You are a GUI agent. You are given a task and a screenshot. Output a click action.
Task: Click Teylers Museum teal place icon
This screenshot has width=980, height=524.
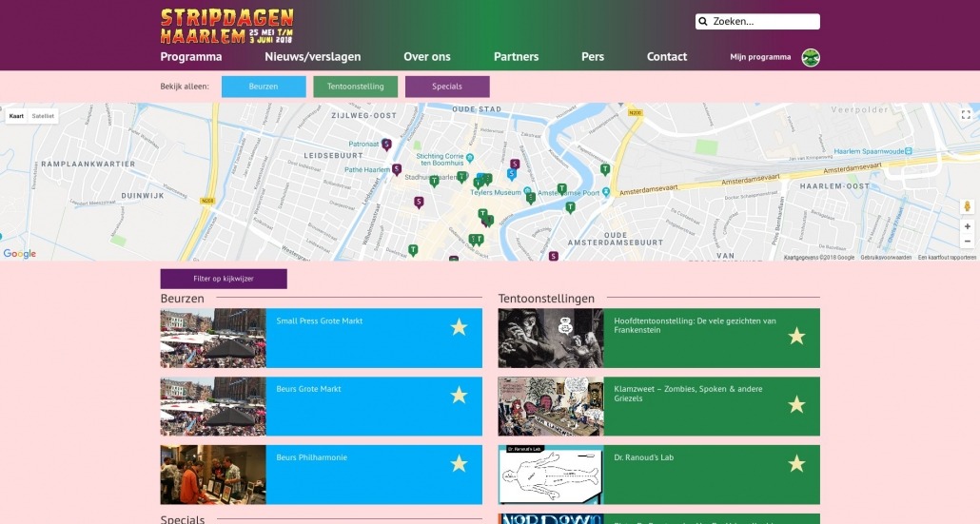(x=527, y=191)
